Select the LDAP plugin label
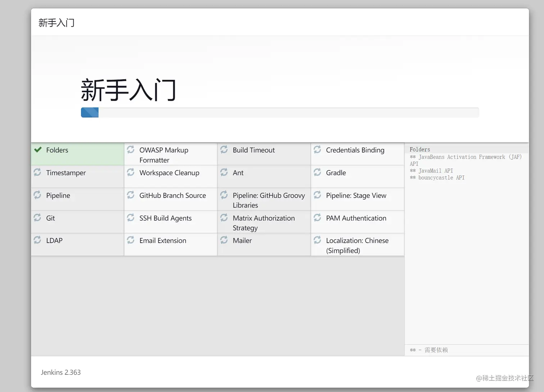The width and height of the screenshot is (544, 392). tap(54, 241)
